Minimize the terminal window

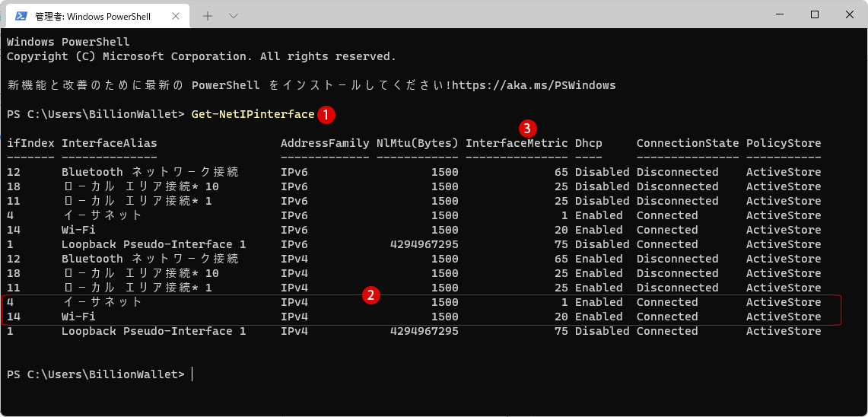coord(780,15)
